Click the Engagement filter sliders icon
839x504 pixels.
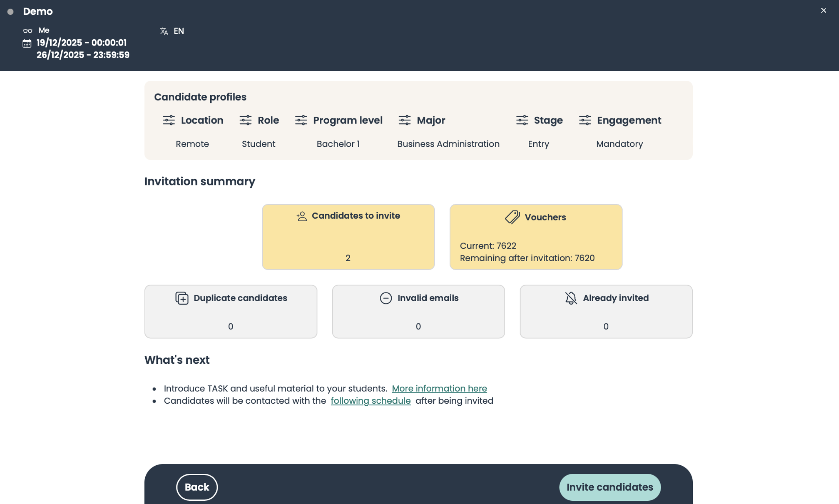click(585, 120)
